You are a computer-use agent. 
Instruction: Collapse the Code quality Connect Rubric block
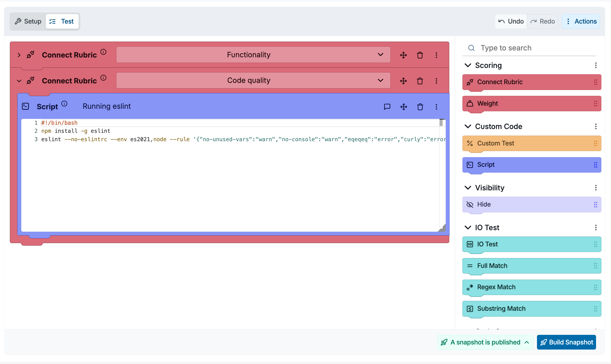pyautogui.click(x=19, y=81)
